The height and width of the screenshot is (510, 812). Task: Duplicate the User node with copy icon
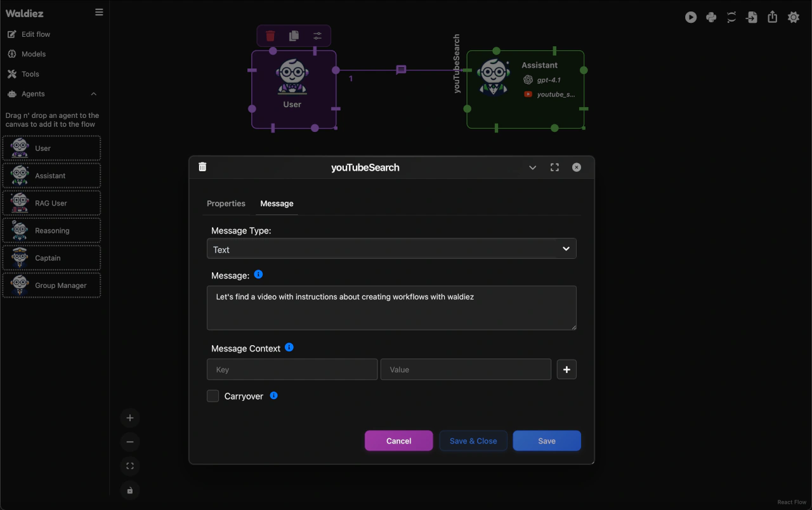294,36
